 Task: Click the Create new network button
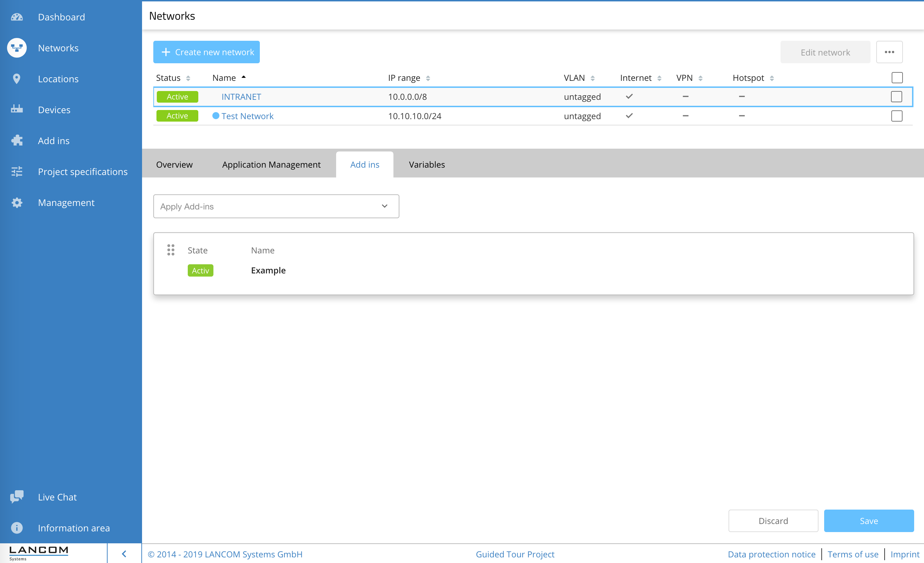(x=206, y=52)
